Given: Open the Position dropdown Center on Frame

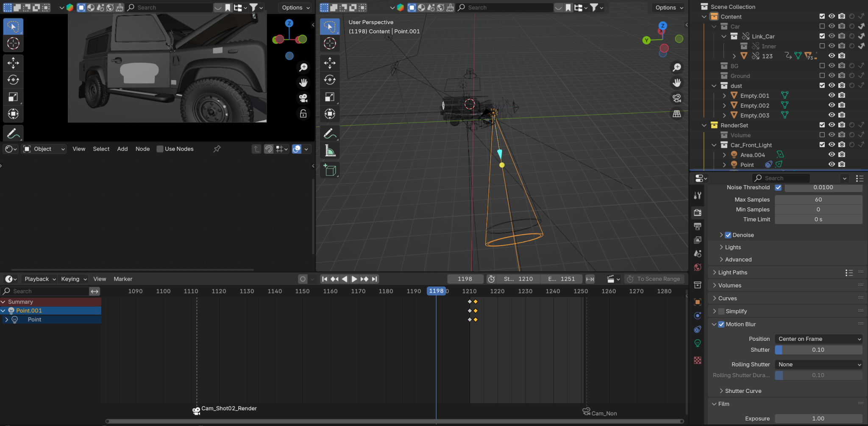Looking at the screenshot, I should coord(818,339).
